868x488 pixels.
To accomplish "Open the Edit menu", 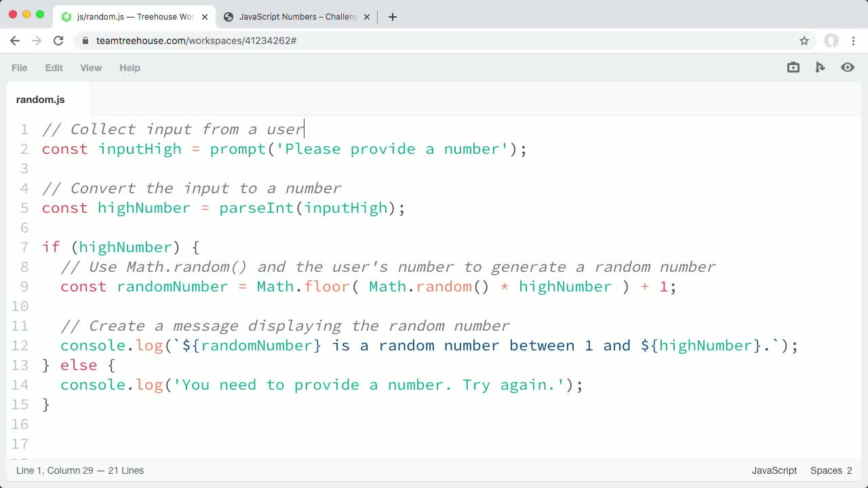I will 54,68.
